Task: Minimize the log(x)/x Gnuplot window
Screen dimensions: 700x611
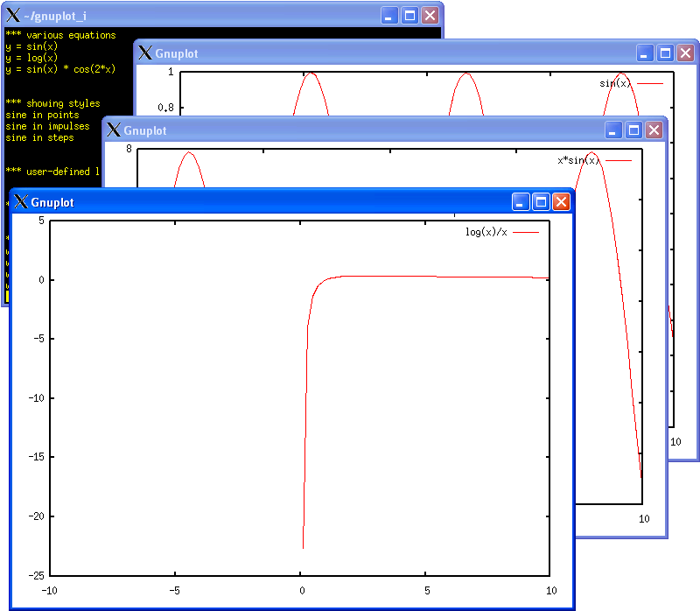Action: click(x=521, y=202)
